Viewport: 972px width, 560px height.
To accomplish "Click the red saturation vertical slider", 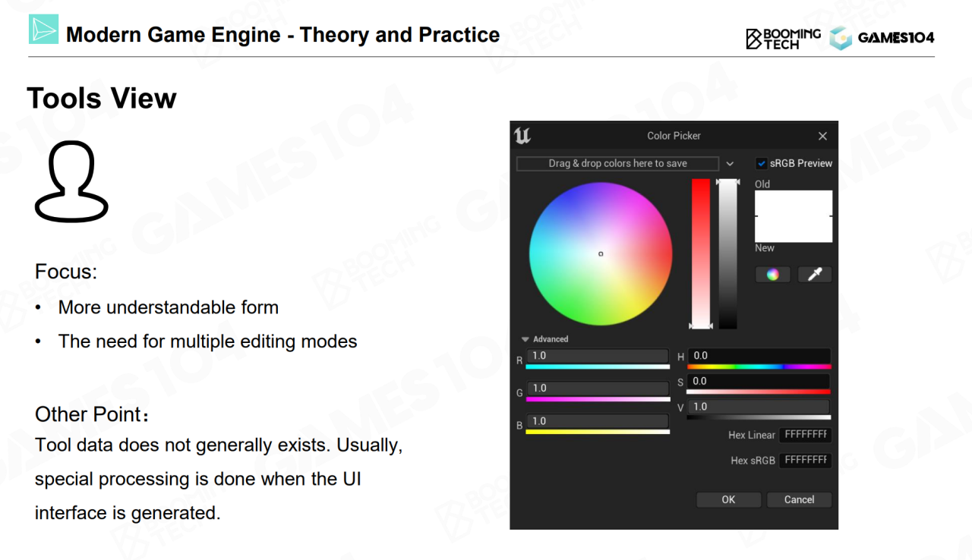I will (x=701, y=253).
